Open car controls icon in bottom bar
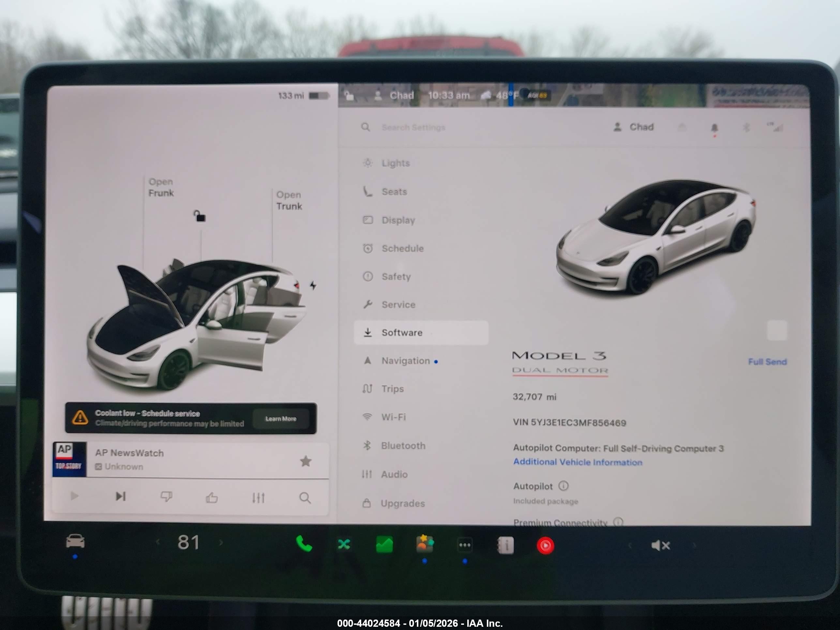The image size is (840, 630). pyautogui.click(x=75, y=541)
